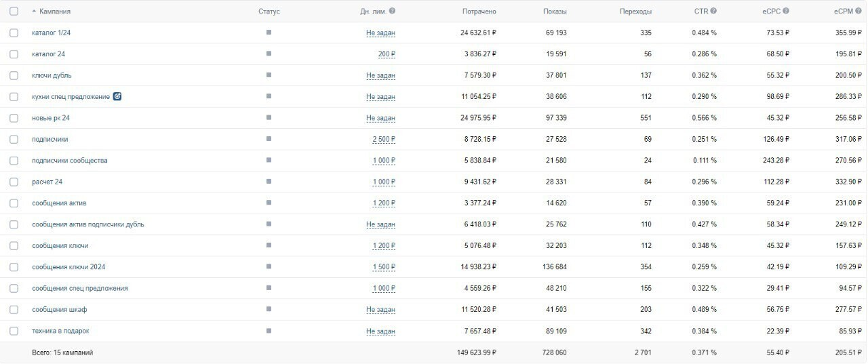Click status icon in каталог 24 row

(x=269, y=54)
